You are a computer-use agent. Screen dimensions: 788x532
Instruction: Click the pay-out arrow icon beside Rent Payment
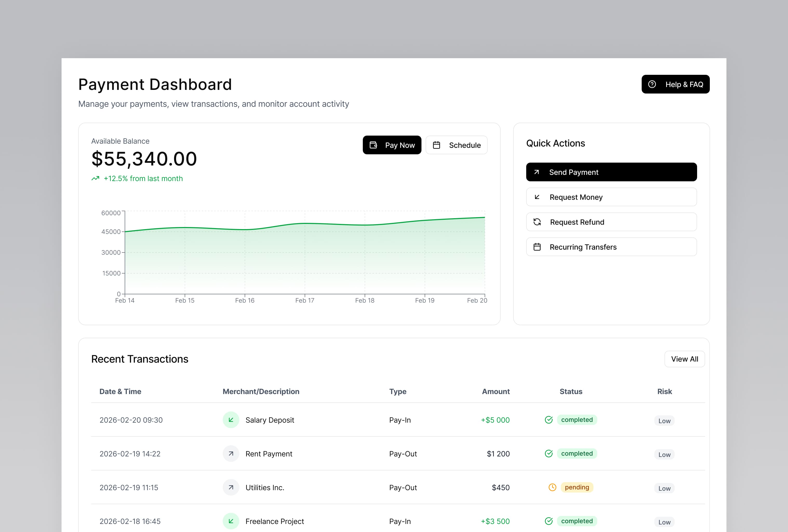pyautogui.click(x=231, y=454)
